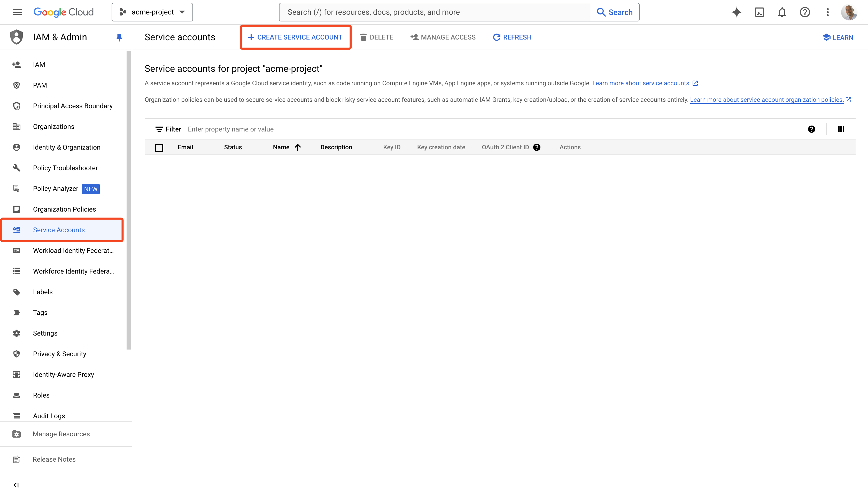Click the user profile avatar
Viewport: 868px width, 497px height.
click(x=849, y=12)
